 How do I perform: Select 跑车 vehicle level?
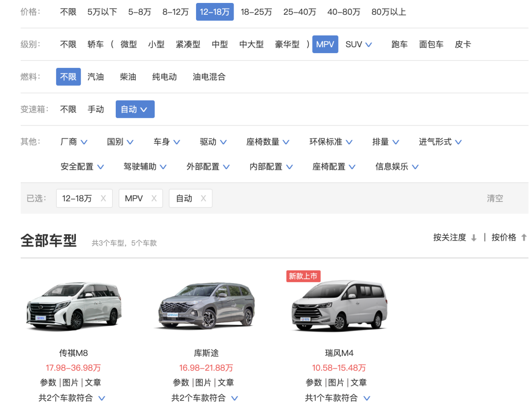click(x=399, y=44)
